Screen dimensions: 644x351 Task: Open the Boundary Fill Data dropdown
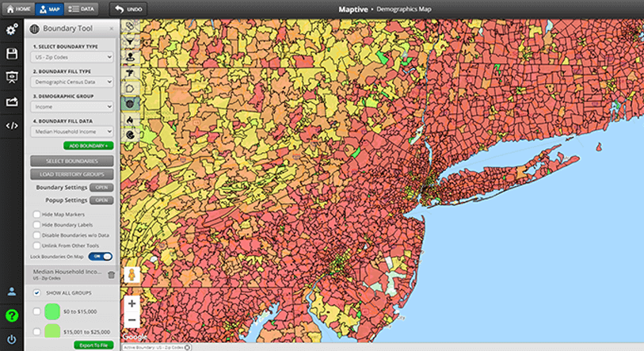(x=72, y=132)
